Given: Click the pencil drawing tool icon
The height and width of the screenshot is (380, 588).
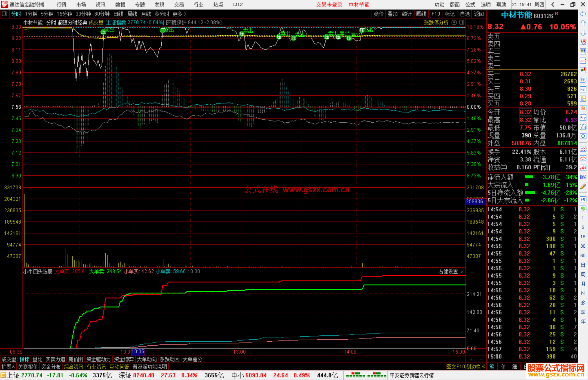Looking at the screenshot, I should (583, 187).
